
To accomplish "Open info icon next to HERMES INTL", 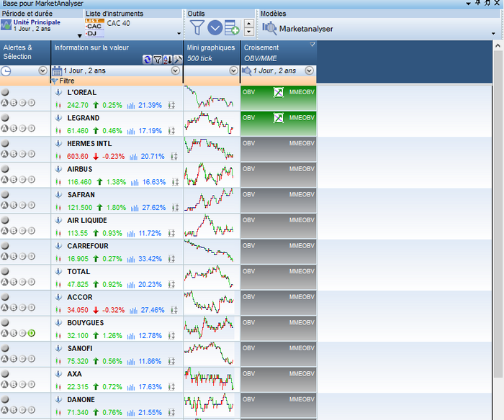I will coord(58,144).
